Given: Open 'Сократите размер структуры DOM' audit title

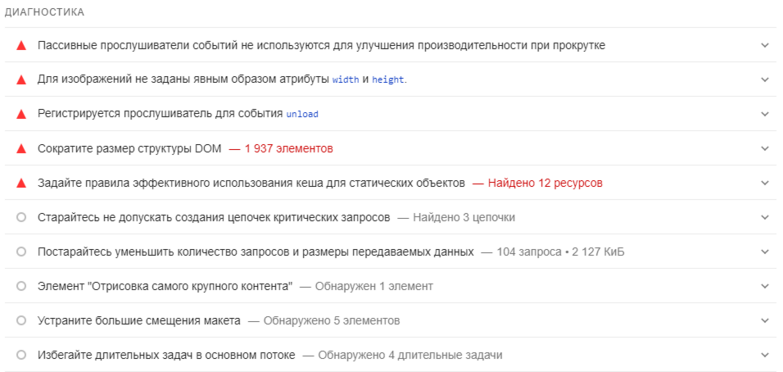Looking at the screenshot, I should click(x=129, y=149).
